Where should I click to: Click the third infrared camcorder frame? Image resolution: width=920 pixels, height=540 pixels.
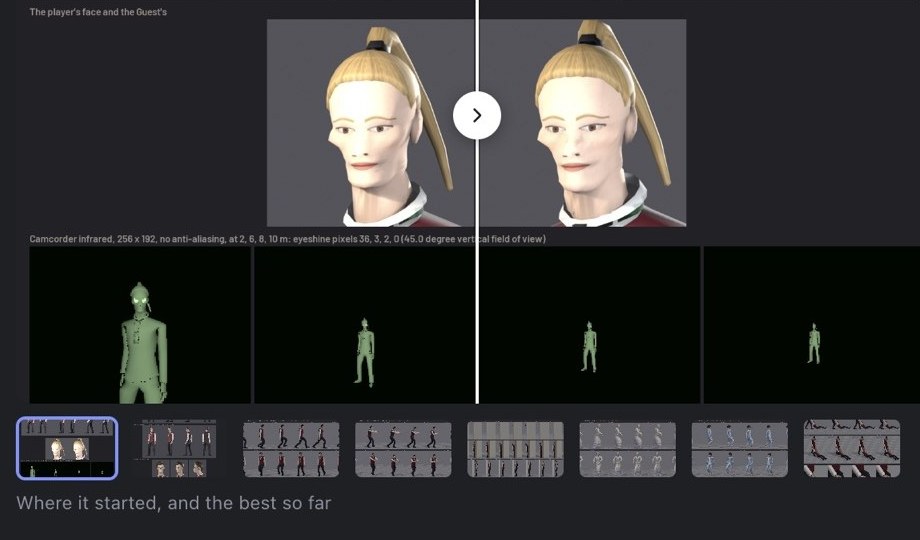(x=589, y=325)
